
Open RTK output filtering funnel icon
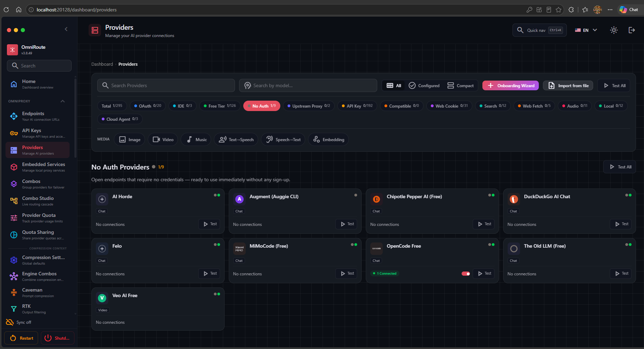14,309
